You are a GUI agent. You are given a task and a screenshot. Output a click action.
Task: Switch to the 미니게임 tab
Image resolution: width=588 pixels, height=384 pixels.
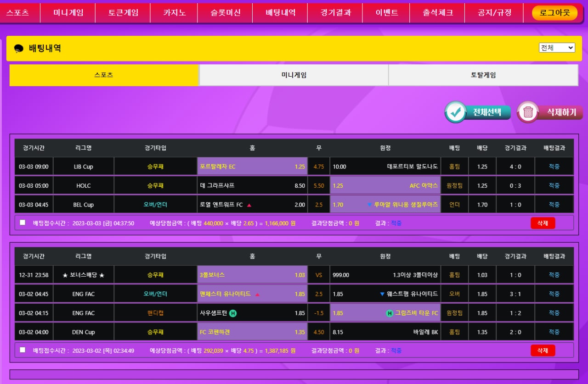point(294,75)
